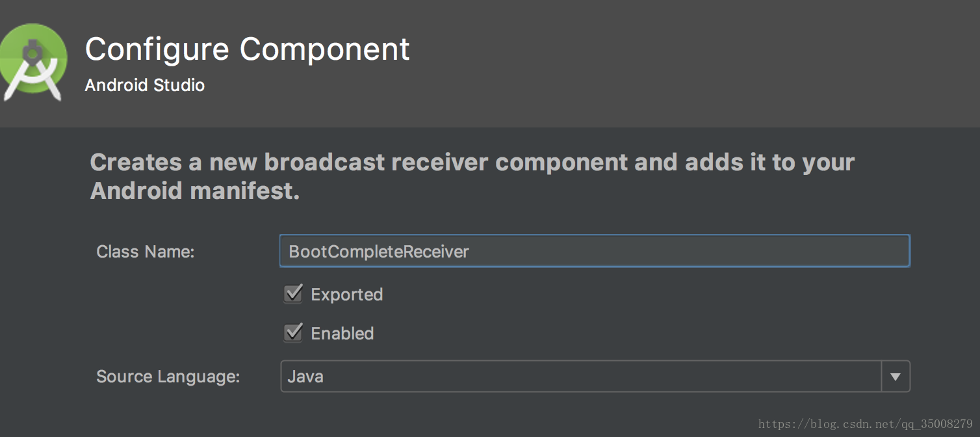Image resolution: width=980 pixels, height=437 pixels.
Task: Expand the Java source language combo box
Action: pos(595,377)
